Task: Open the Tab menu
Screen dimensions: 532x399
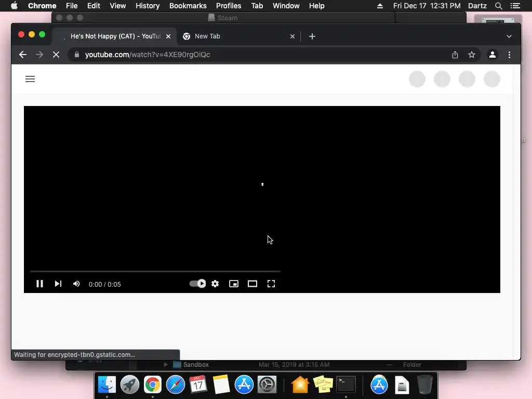Action: click(257, 6)
